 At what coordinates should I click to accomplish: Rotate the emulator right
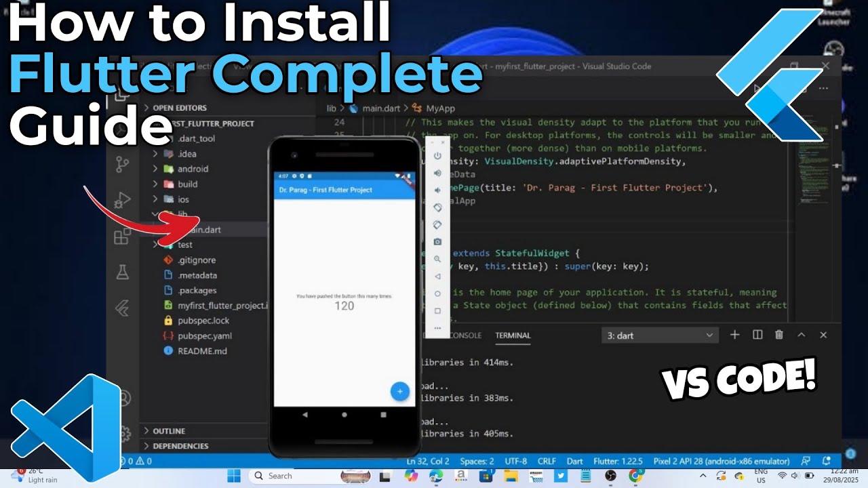click(437, 224)
